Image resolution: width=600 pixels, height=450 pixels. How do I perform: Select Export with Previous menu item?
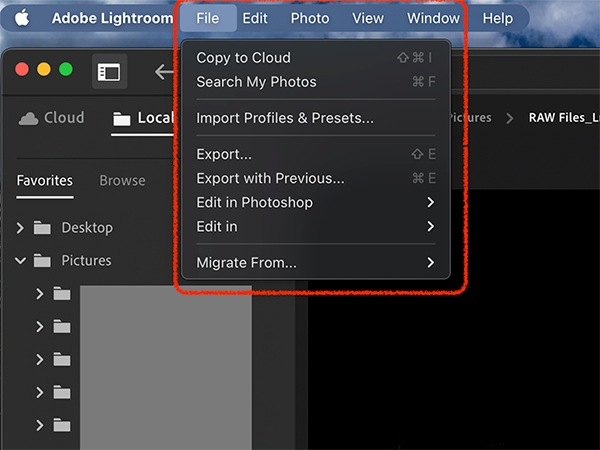(x=270, y=179)
